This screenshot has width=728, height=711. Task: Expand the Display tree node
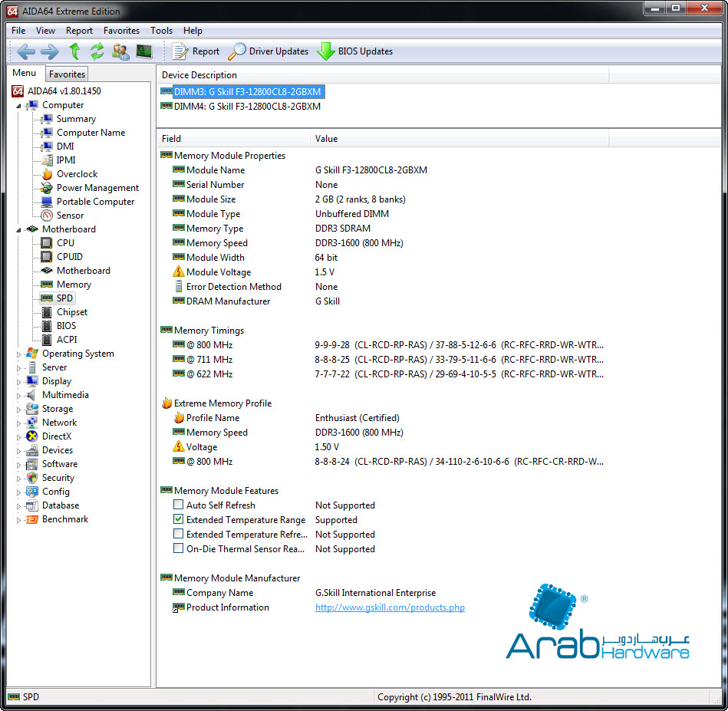(x=18, y=382)
